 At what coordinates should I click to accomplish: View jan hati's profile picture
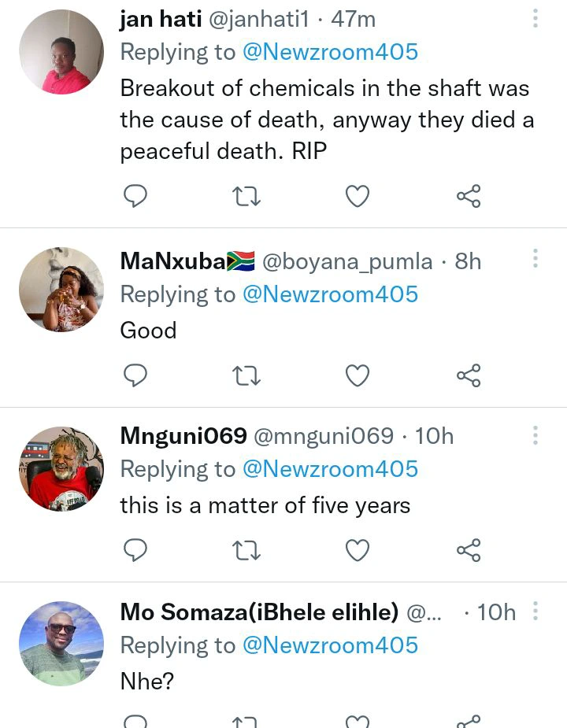(61, 53)
